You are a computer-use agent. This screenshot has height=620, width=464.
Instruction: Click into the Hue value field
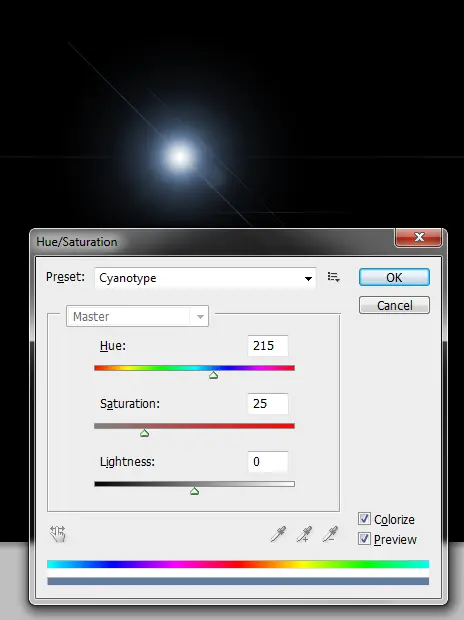(268, 346)
